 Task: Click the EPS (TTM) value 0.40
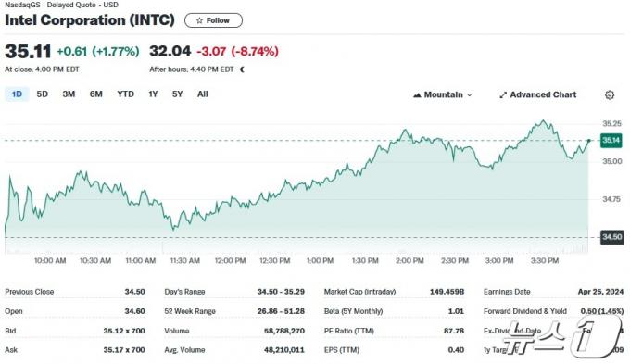tap(456, 350)
